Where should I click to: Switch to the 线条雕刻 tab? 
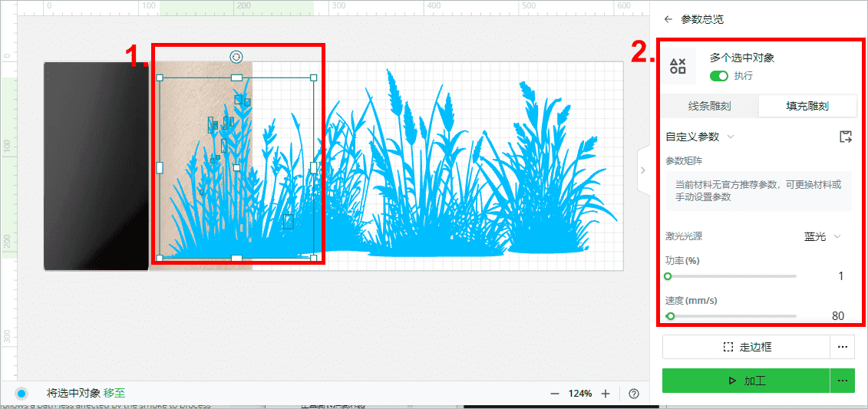(x=709, y=106)
